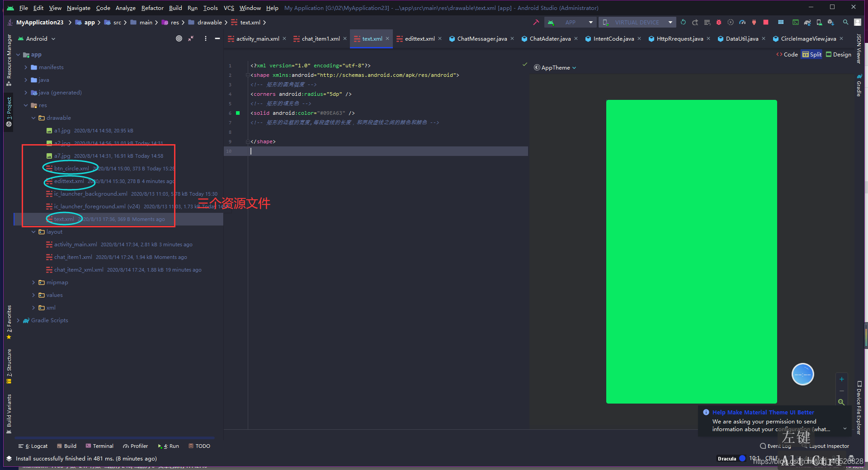
Task: Toggle the Build Variants tool window
Action: [x=9, y=414]
